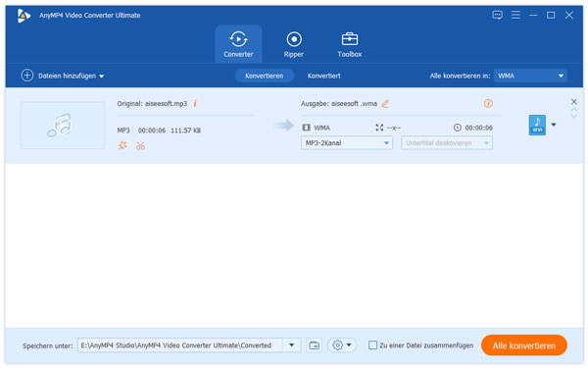Click the WMA output format icon
The image size is (588, 368).
537,125
